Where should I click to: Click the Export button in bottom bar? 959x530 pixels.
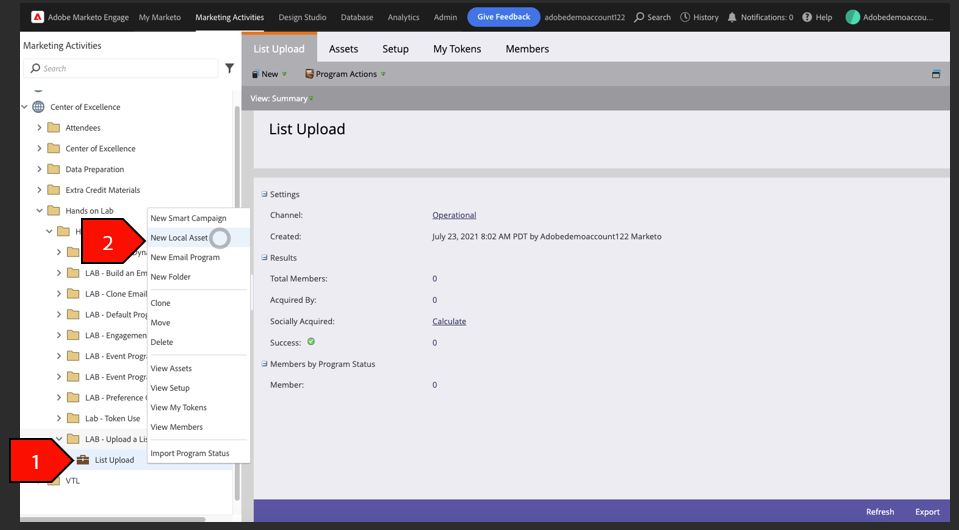pos(927,512)
